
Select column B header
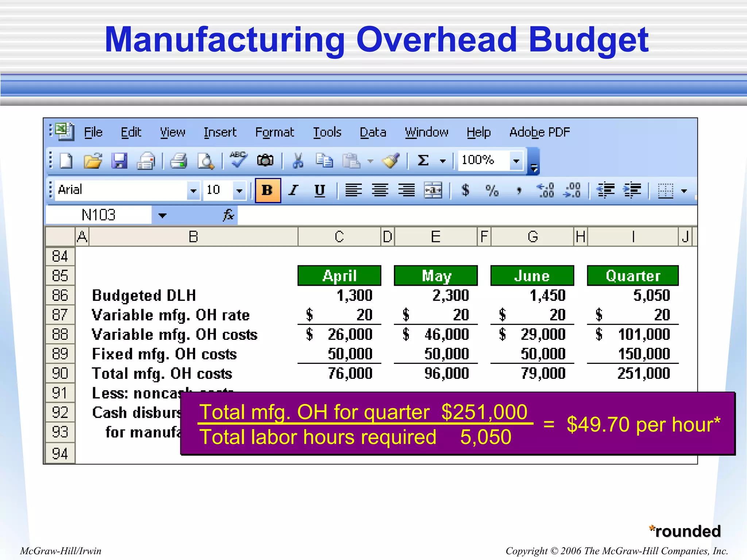coord(193,237)
